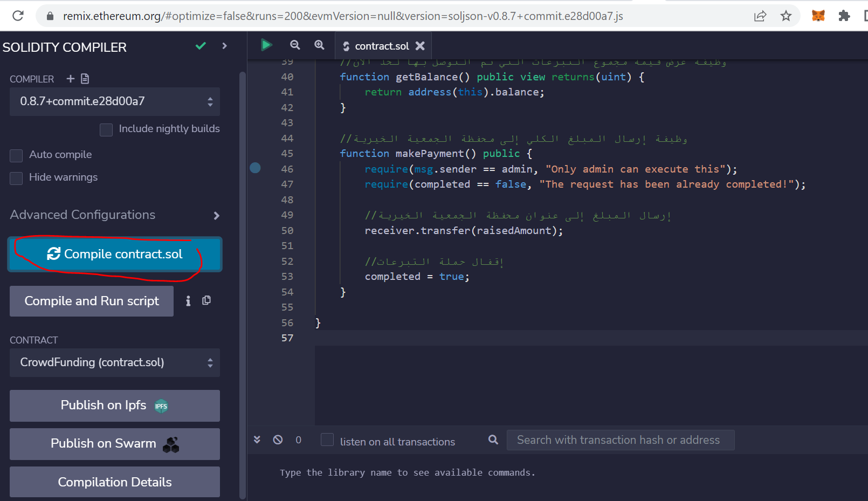Open the MetaMask fox extension icon
This screenshot has width=868, height=501.
pos(818,16)
